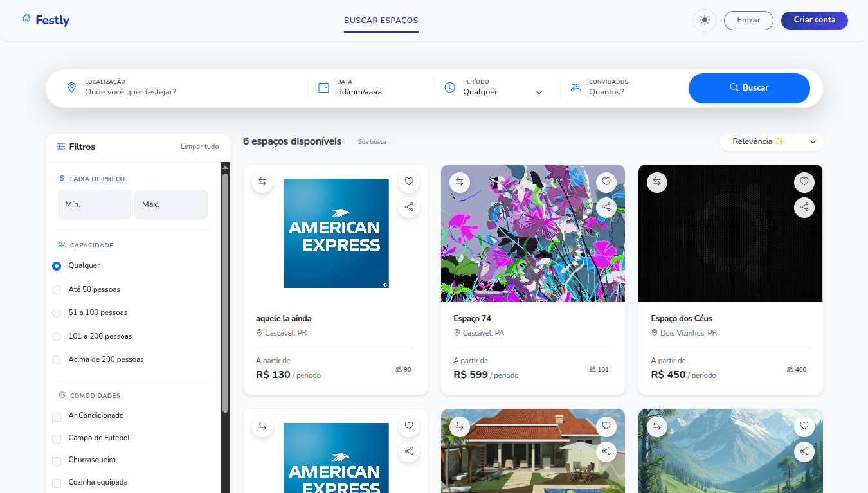Check the Campo de Futebol amenity
This screenshot has width=868, height=493.
click(57, 438)
